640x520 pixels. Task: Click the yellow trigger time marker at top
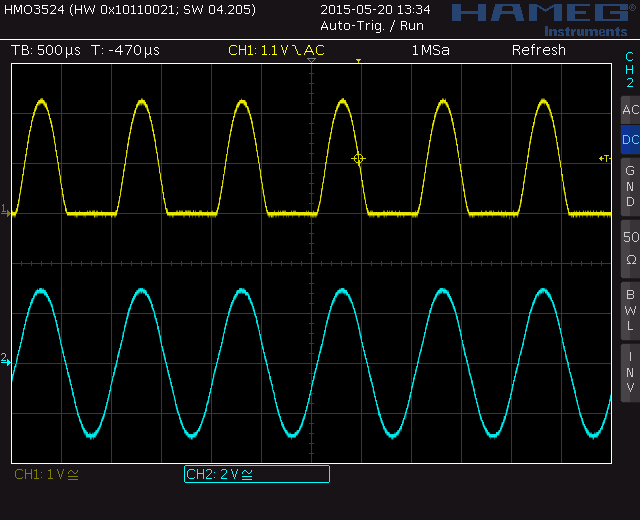(358, 62)
